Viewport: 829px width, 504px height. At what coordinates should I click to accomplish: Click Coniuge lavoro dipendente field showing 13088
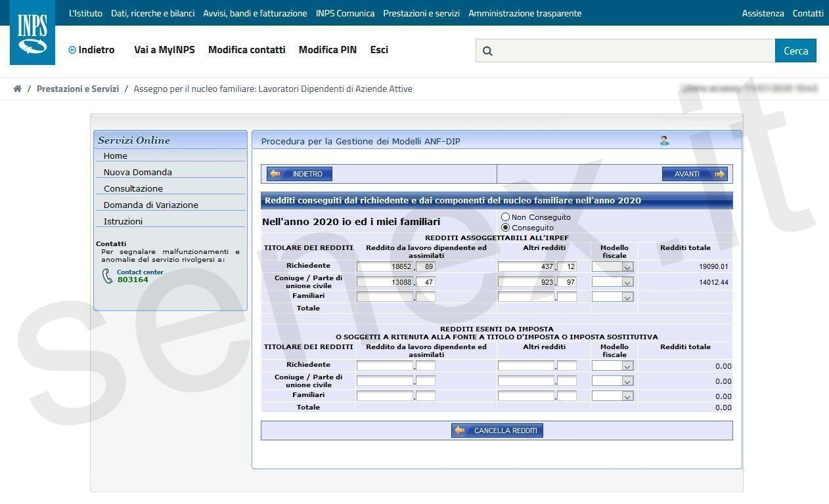385,282
